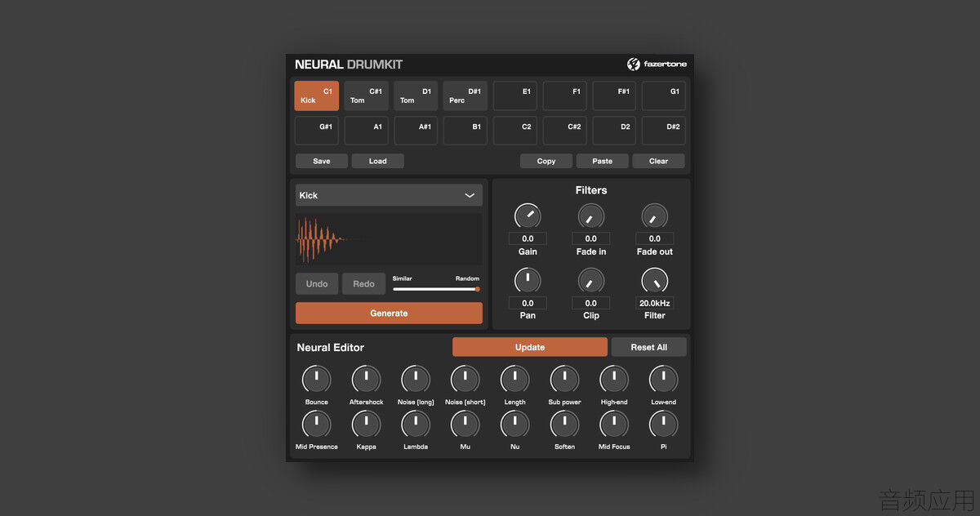Click the Lambda knob
This screenshot has width=980, height=516.
coord(416,424)
